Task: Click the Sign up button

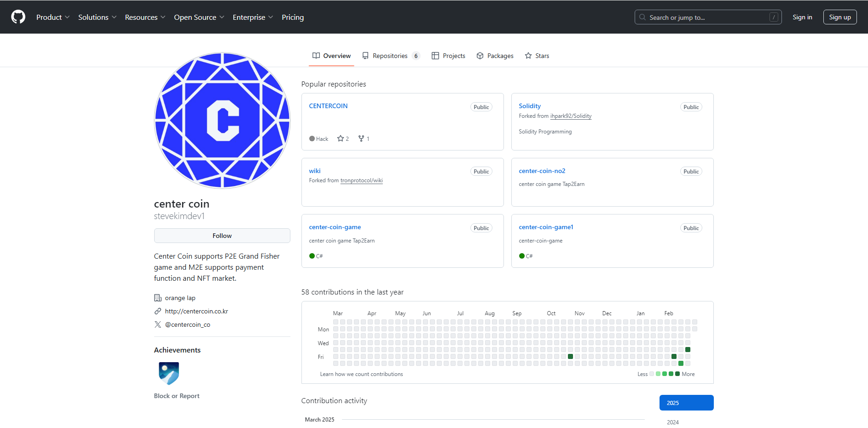Action: [x=840, y=17]
